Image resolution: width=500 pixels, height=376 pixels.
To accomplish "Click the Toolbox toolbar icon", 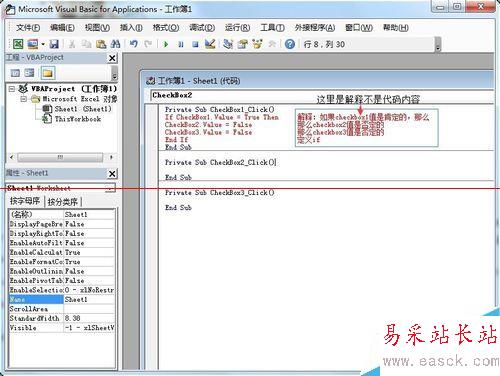I will click(x=272, y=44).
